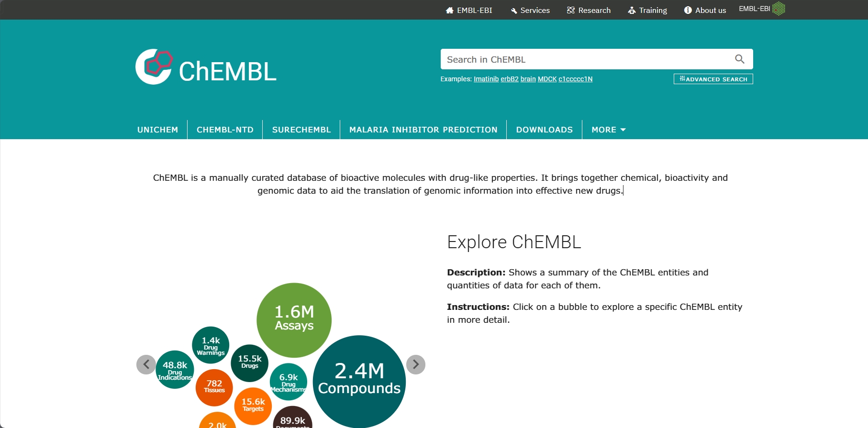Click the Research icon in top bar
The image size is (868, 428).
[x=571, y=10]
